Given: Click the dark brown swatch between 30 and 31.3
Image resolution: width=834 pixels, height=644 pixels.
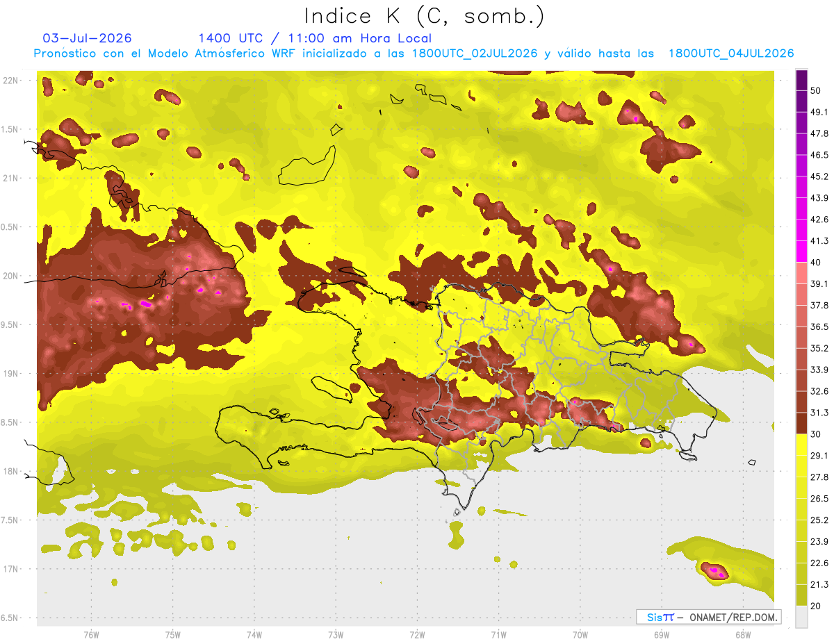Looking at the screenshot, I should coord(801,424).
